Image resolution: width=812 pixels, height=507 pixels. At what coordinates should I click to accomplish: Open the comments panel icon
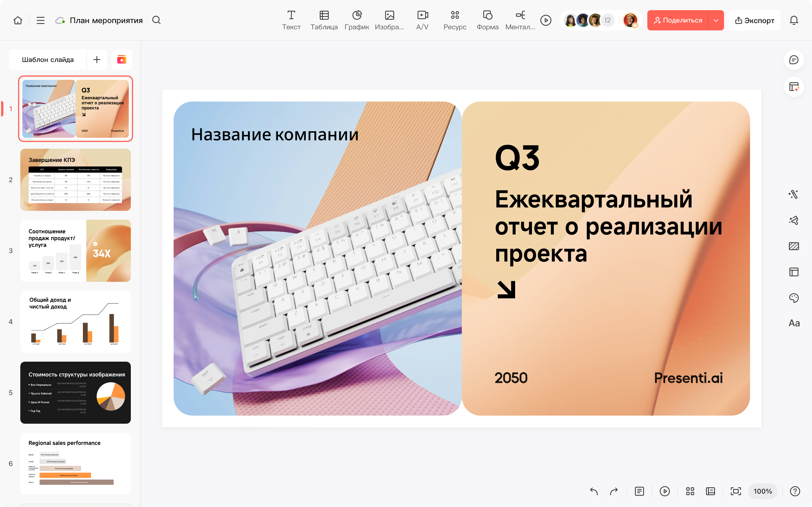pos(794,60)
